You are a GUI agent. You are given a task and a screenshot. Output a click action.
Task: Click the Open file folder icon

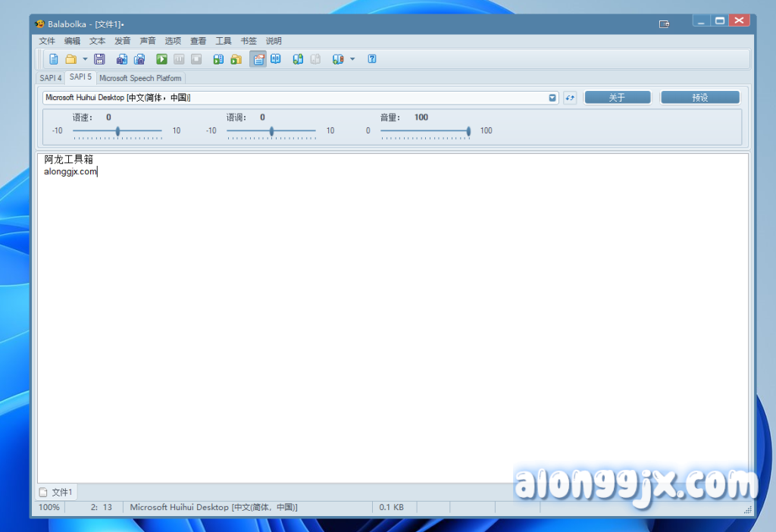click(x=70, y=59)
